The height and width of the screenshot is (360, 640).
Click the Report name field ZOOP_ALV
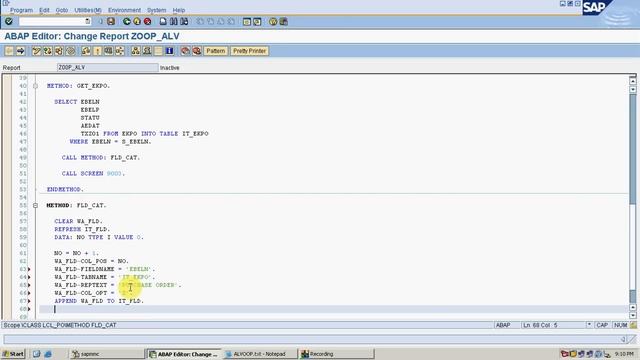click(x=107, y=67)
